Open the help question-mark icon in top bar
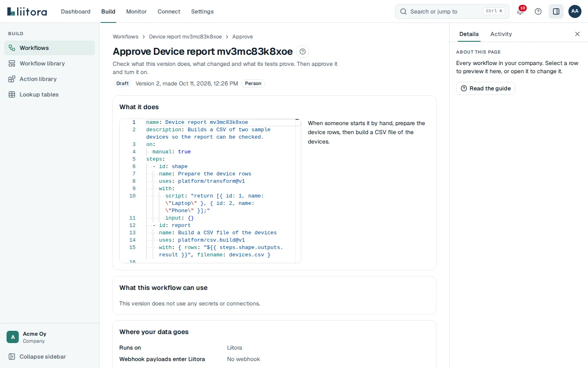The image size is (588, 368). pyautogui.click(x=538, y=11)
